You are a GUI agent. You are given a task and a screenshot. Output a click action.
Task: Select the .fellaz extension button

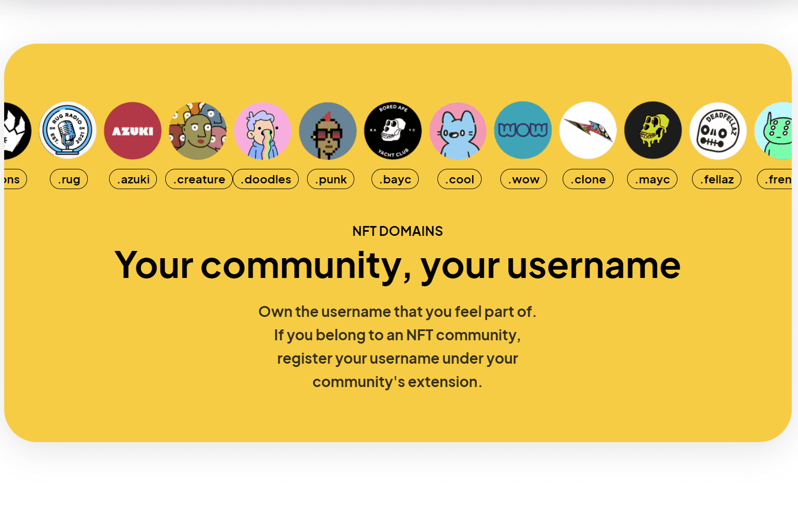[716, 179]
